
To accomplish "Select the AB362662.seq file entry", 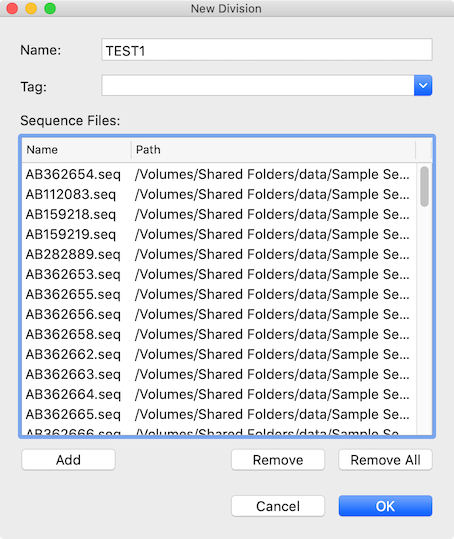I will pos(219,354).
